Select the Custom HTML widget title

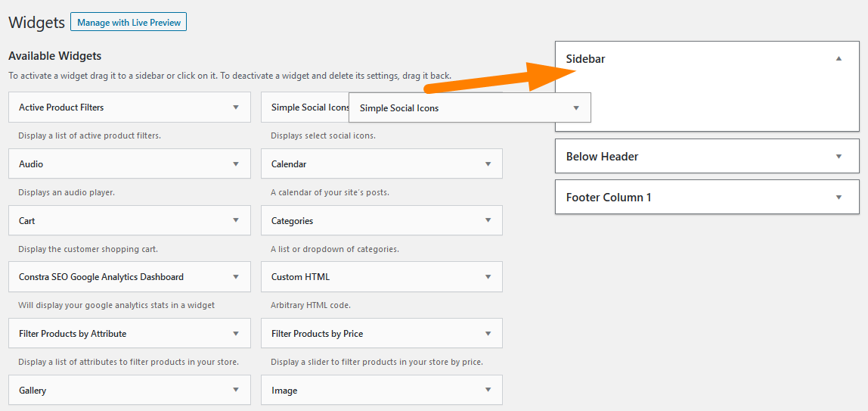301,277
